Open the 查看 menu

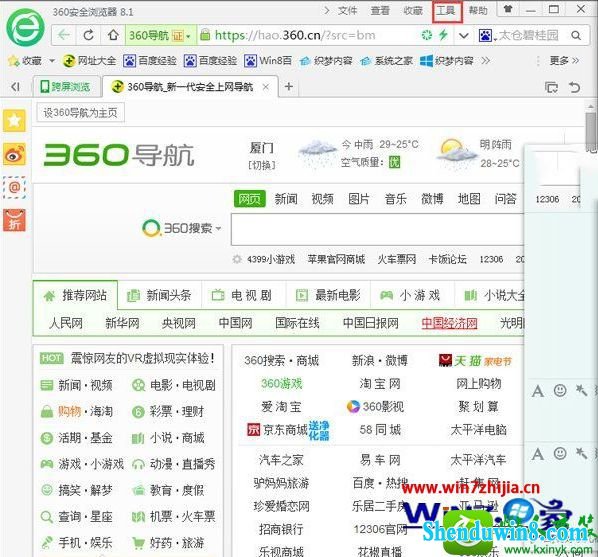[380, 10]
